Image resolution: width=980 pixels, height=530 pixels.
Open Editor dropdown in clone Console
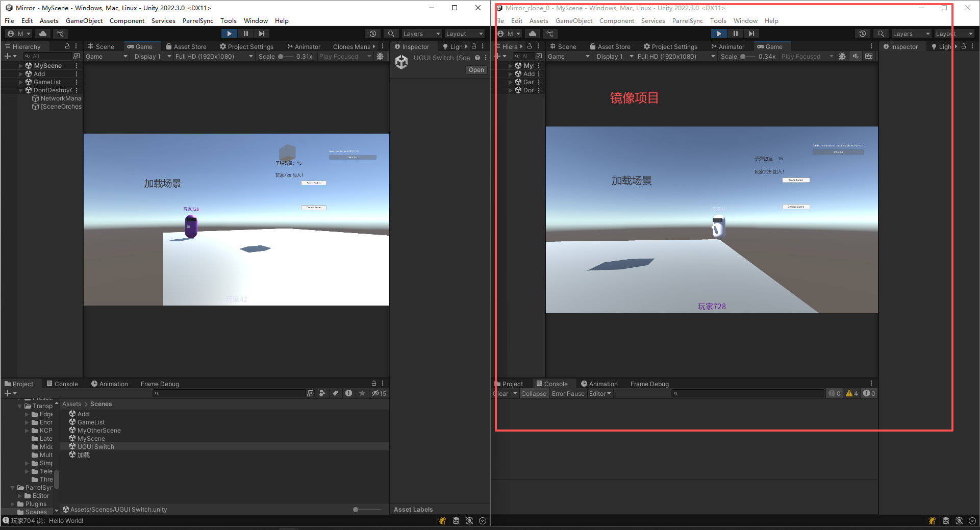600,393
